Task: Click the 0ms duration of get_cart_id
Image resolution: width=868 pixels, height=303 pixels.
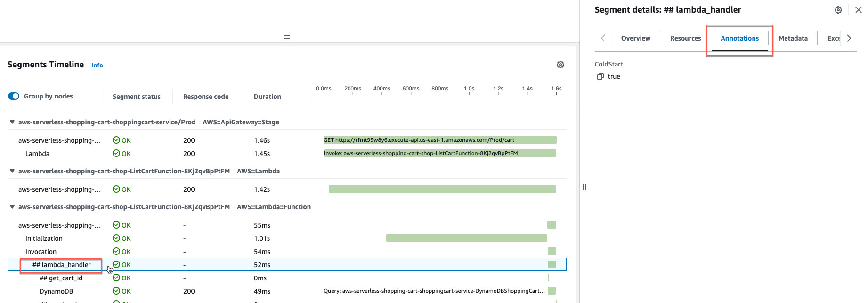Action: pyautogui.click(x=260, y=278)
